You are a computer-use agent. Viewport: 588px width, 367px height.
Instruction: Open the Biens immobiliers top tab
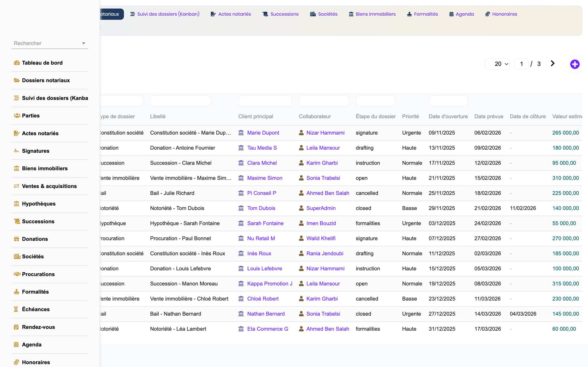tap(372, 14)
